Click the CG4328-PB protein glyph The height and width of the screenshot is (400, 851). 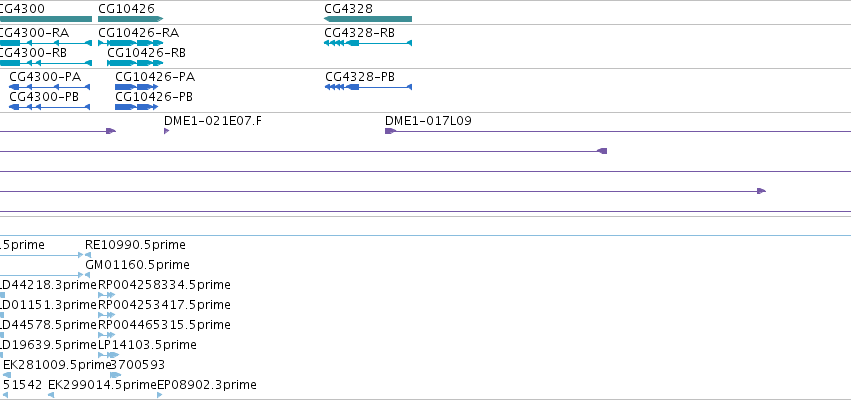click(x=369, y=87)
